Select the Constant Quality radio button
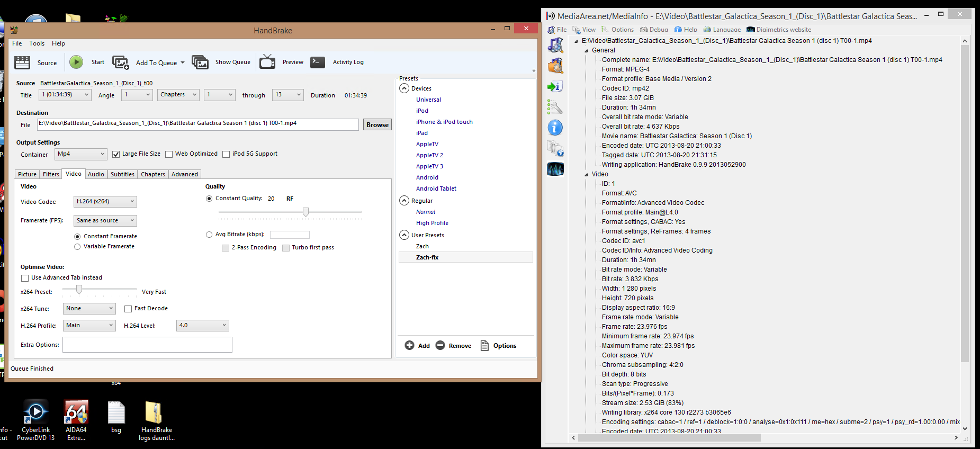The image size is (980, 449). (x=209, y=199)
